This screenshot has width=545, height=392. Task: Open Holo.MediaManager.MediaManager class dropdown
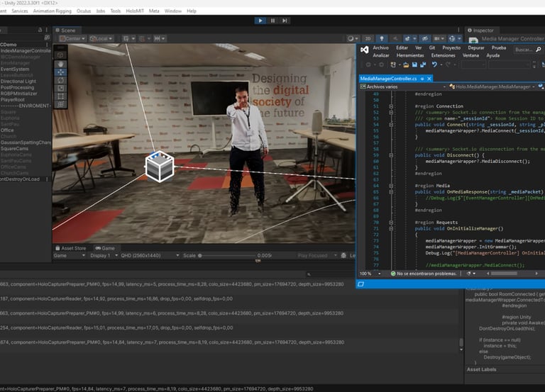click(x=492, y=86)
